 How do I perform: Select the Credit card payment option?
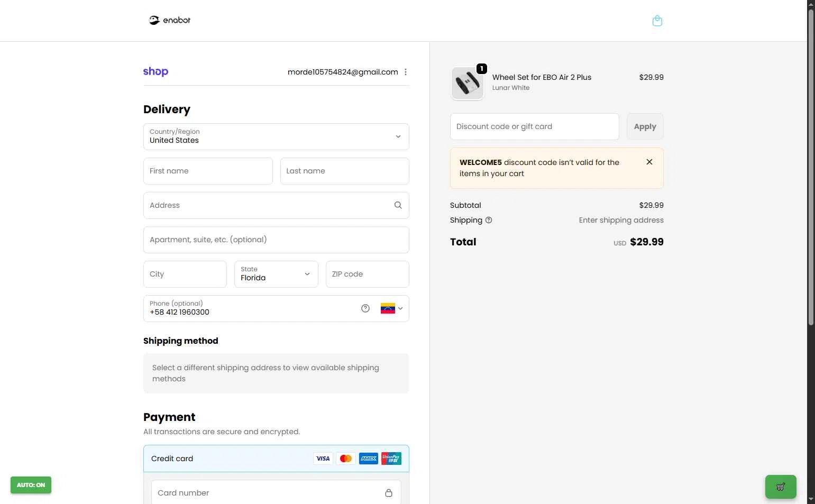point(276,459)
